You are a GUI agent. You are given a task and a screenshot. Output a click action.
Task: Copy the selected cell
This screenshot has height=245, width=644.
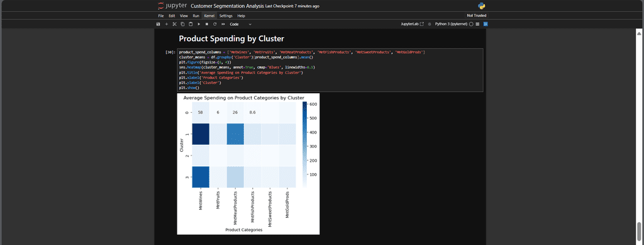pos(182,25)
